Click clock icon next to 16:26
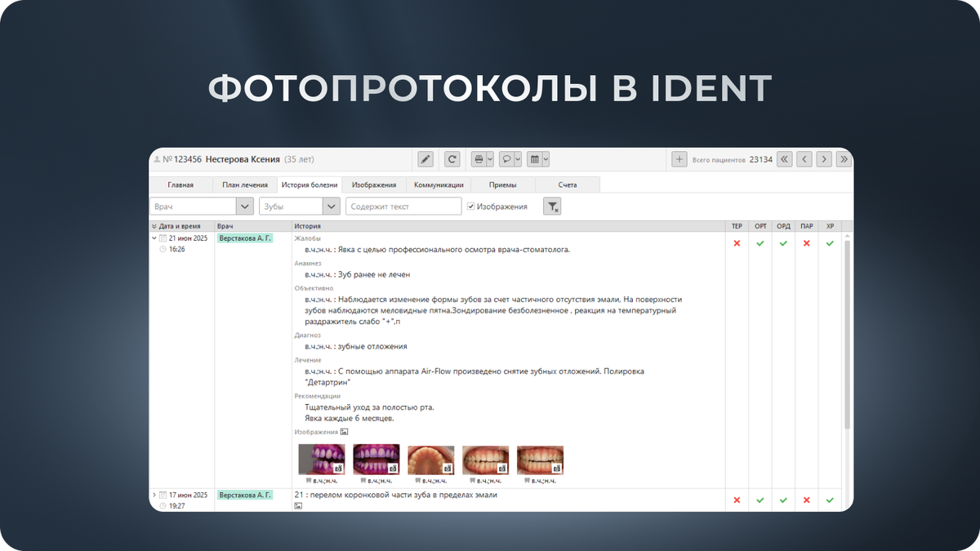 (163, 250)
